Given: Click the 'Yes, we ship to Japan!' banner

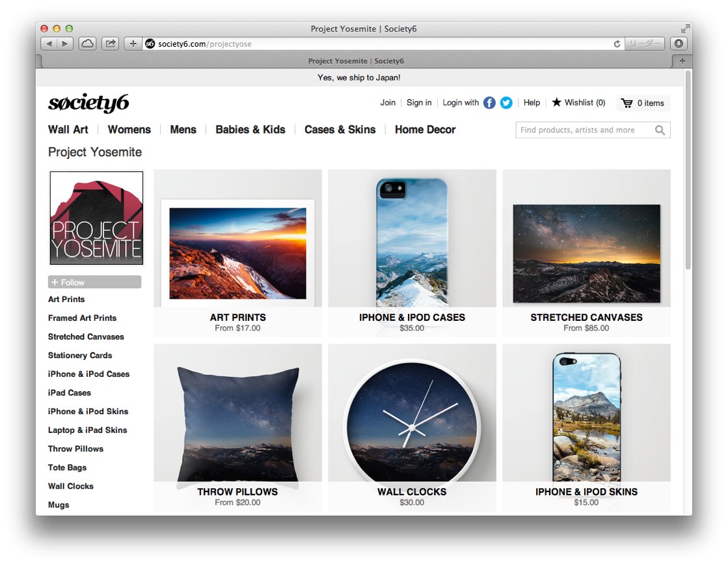Looking at the screenshot, I should 359,77.
